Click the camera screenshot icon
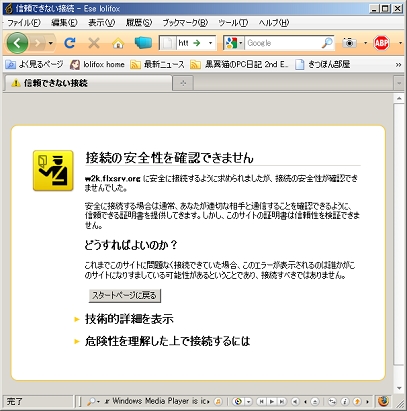 point(349,43)
